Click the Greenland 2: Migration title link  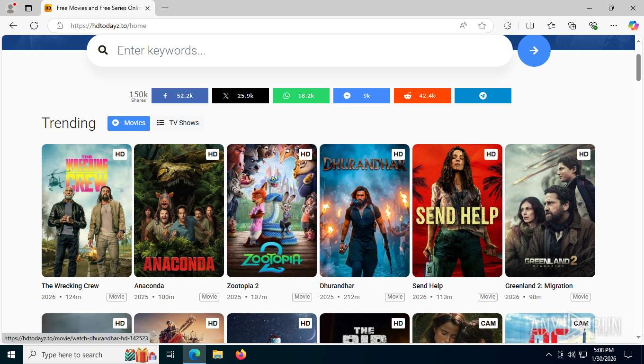(x=539, y=286)
